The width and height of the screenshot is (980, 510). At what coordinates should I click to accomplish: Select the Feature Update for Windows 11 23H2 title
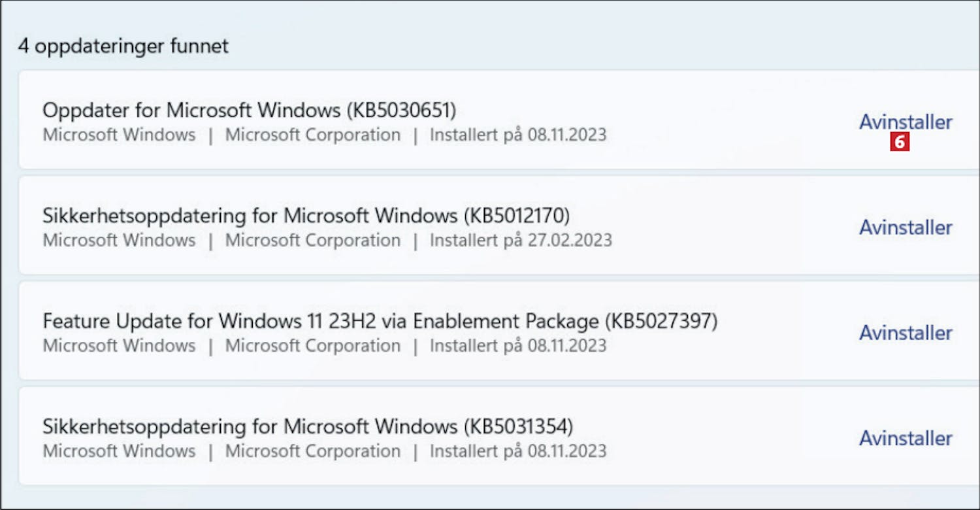380,320
